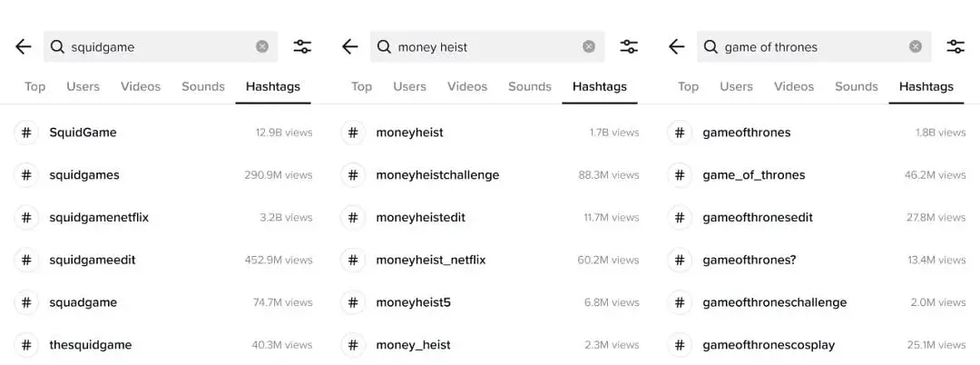Open the gameofthronescosplay hashtag result
Viewport: 980px width, 365px height.
pyautogui.click(x=817, y=345)
